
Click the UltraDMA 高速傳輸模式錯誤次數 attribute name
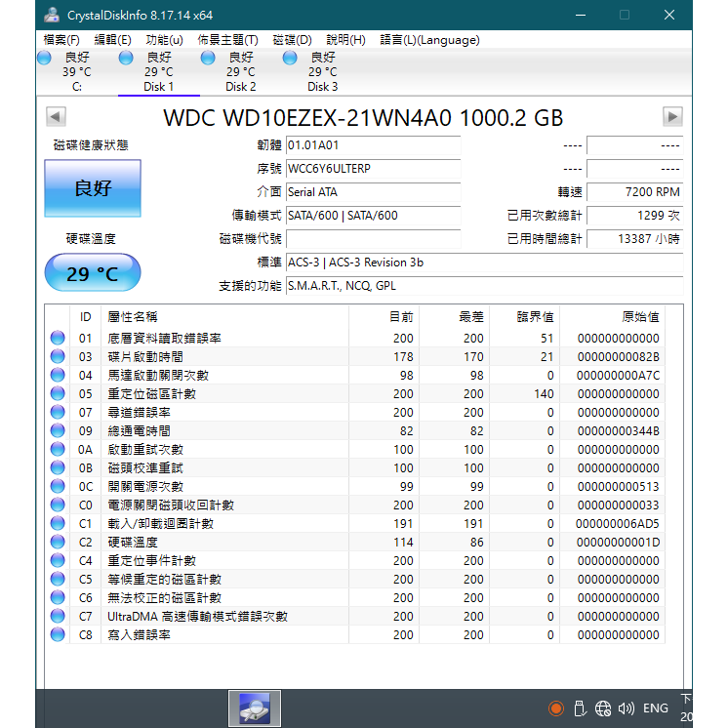coord(198,617)
